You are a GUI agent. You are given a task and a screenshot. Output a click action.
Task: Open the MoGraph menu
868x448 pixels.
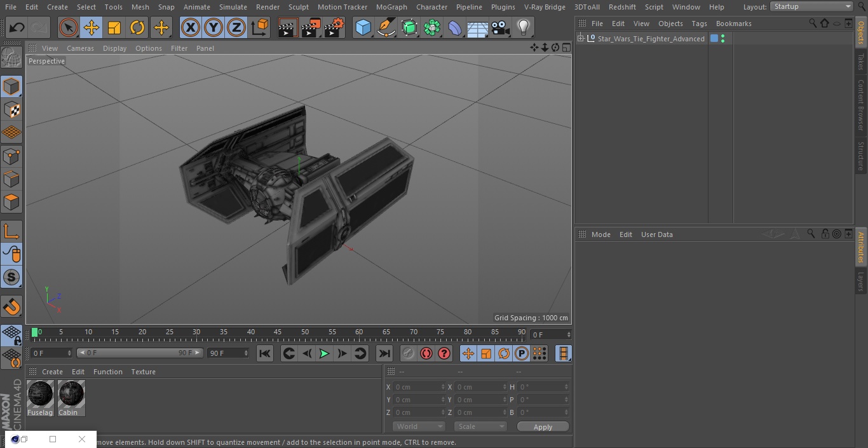[391, 7]
